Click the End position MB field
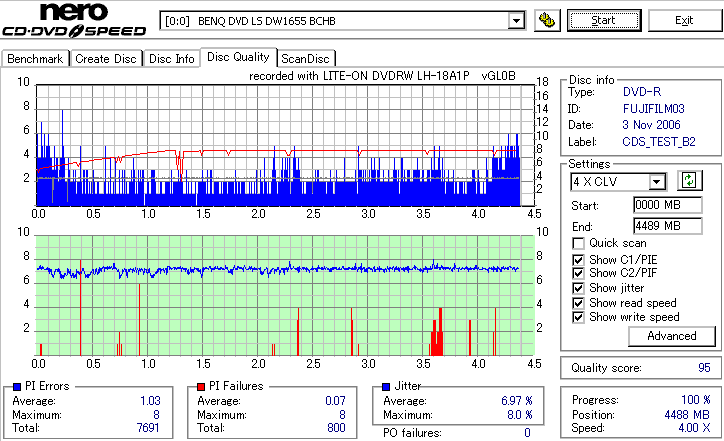 (x=668, y=226)
